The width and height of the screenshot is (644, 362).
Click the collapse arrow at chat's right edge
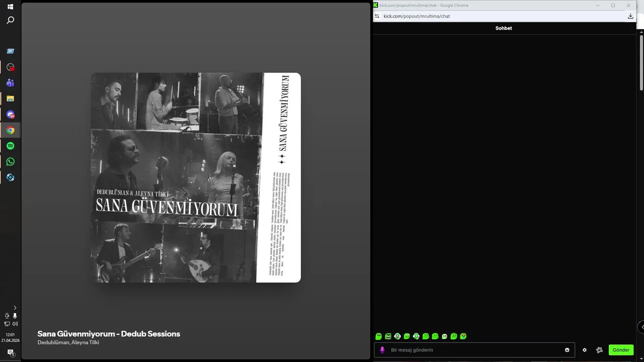[641, 327]
